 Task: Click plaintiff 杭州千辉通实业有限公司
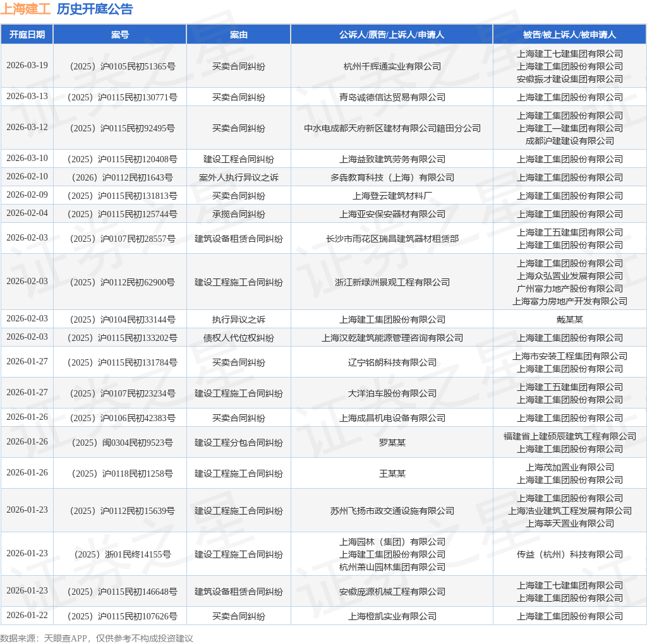(x=392, y=66)
